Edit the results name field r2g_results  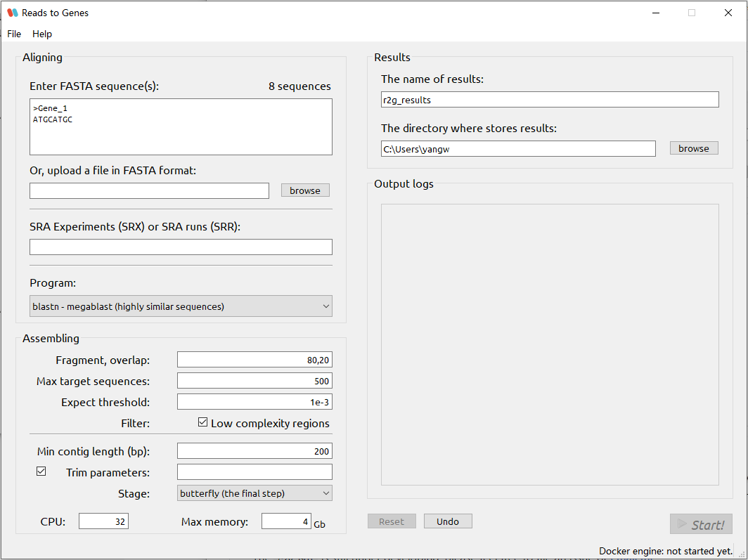click(x=549, y=99)
